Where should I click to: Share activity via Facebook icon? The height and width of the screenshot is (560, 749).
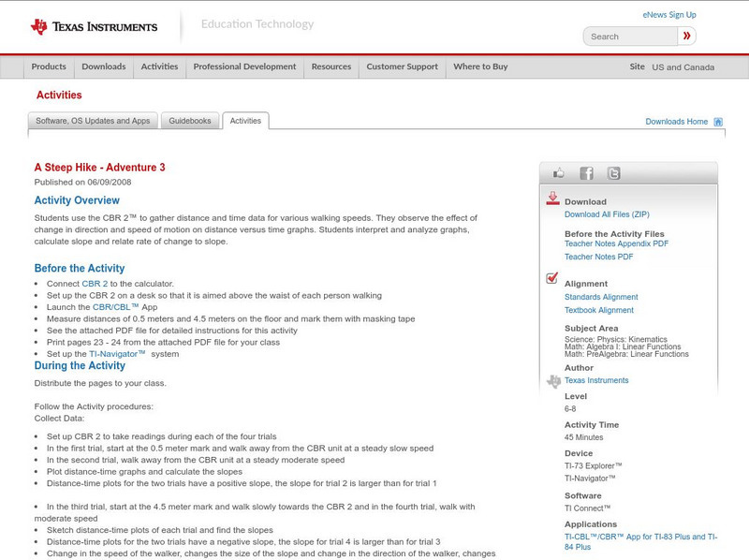(x=587, y=173)
